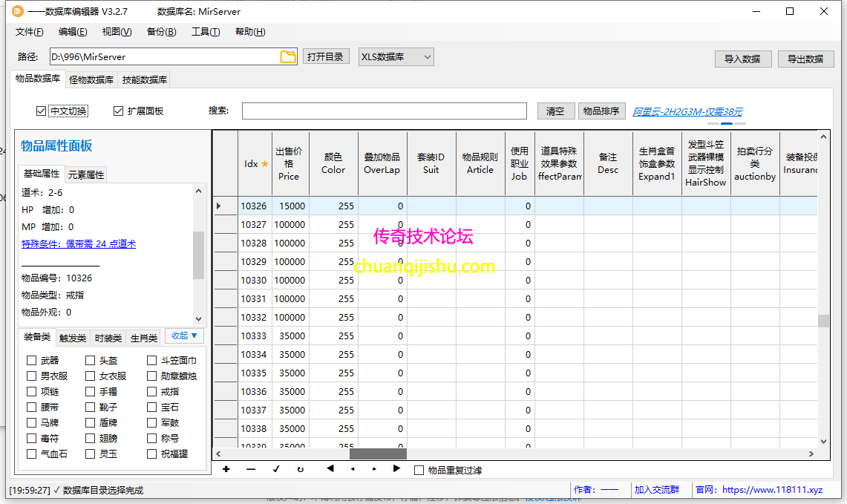Cancel edits with the undo icon
847x504 pixels.
pos(300,471)
